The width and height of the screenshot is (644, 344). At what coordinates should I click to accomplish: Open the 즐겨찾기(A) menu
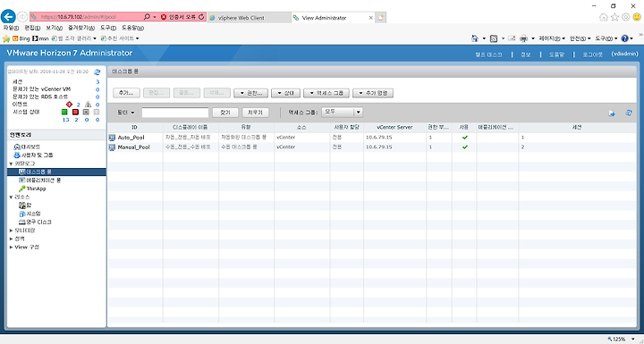pyautogui.click(x=80, y=28)
